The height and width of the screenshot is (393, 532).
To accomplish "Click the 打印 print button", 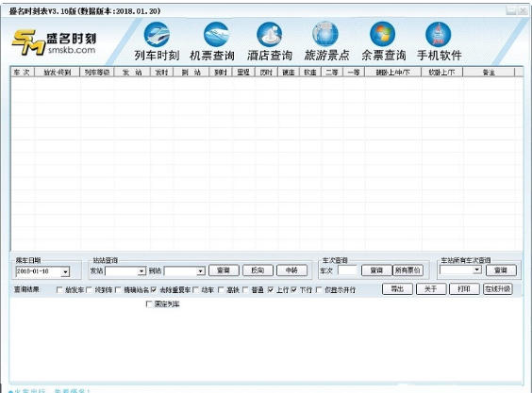I will 464,289.
